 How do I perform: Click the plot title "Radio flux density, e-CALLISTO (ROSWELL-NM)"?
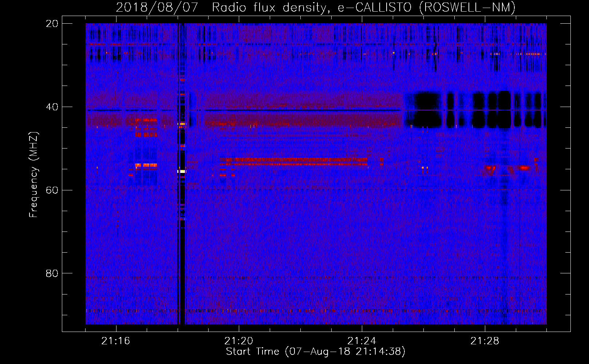364,8
